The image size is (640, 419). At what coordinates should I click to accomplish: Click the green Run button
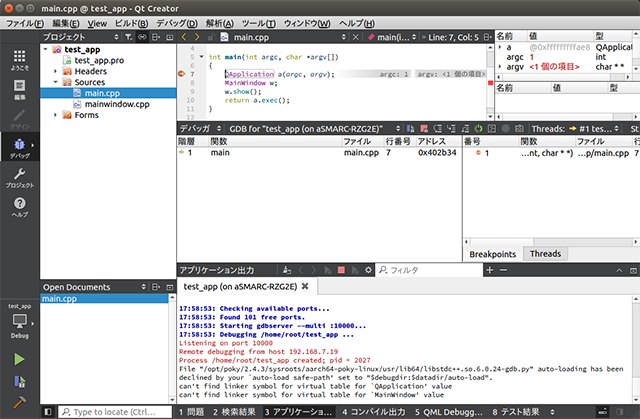[19, 359]
